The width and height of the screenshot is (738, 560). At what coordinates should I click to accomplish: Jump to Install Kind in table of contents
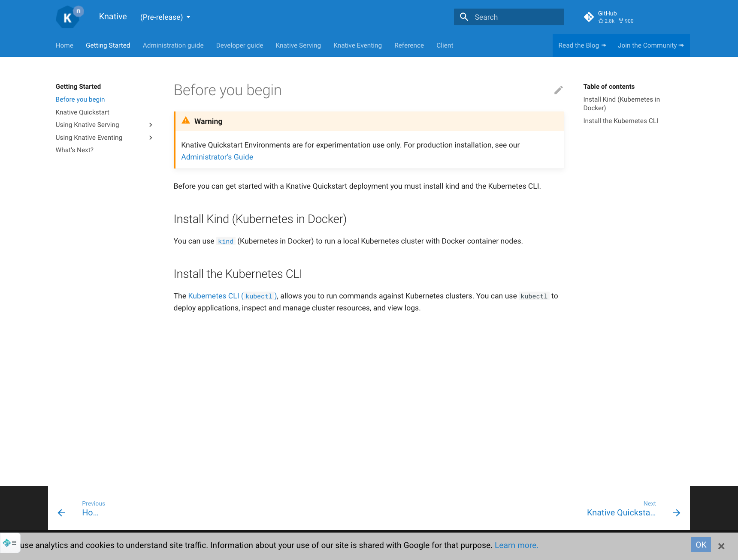point(621,104)
